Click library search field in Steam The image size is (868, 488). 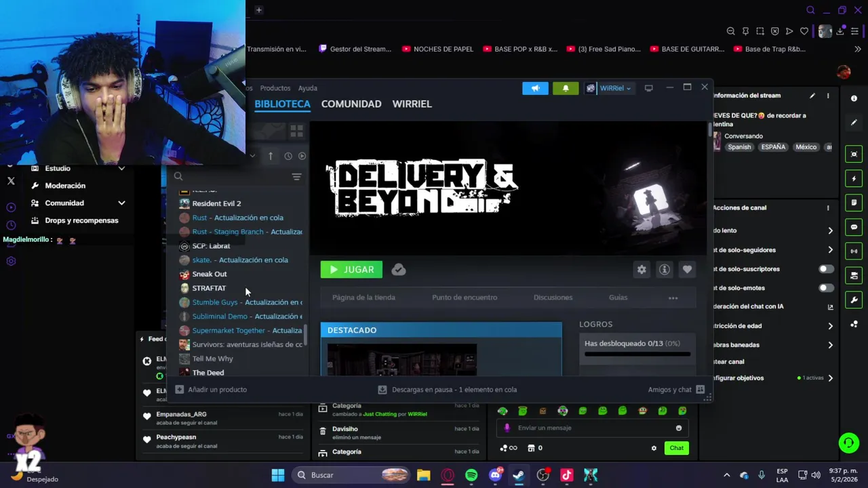(x=231, y=176)
